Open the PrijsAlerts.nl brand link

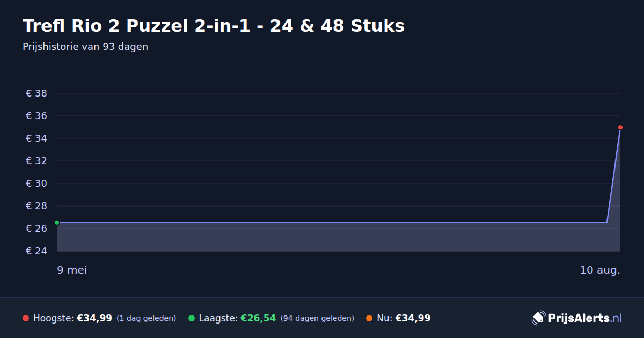(577, 318)
